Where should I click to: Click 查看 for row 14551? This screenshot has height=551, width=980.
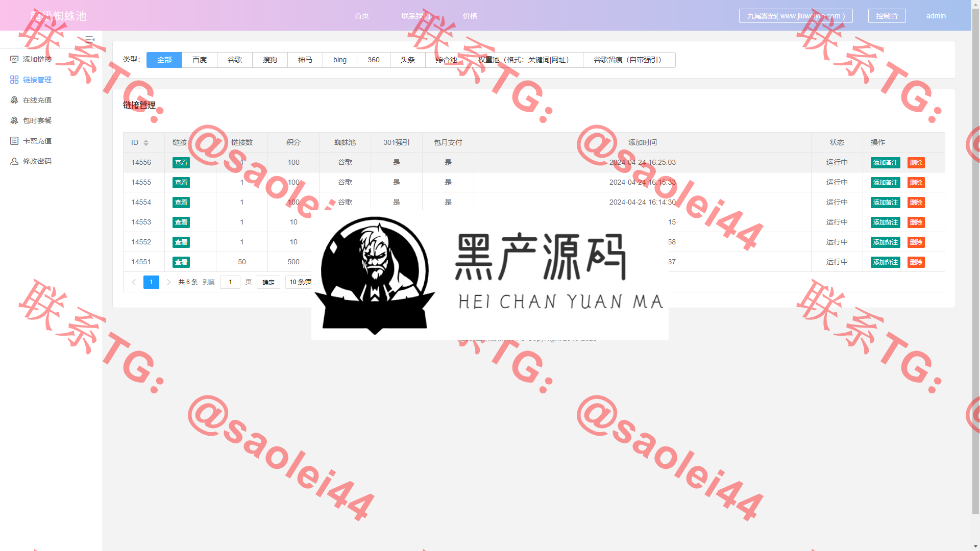181,262
